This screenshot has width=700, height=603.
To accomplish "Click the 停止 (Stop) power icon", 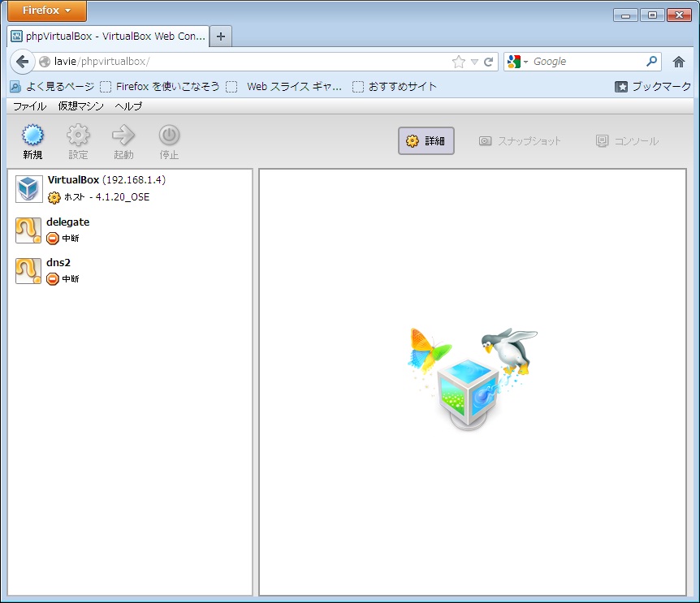I will (x=169, y=135).
